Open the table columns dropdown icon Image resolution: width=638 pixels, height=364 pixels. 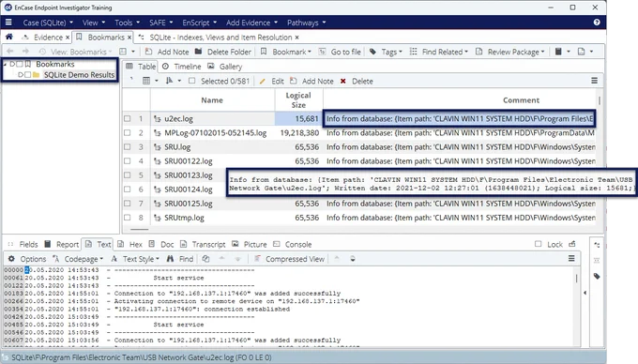150,81
